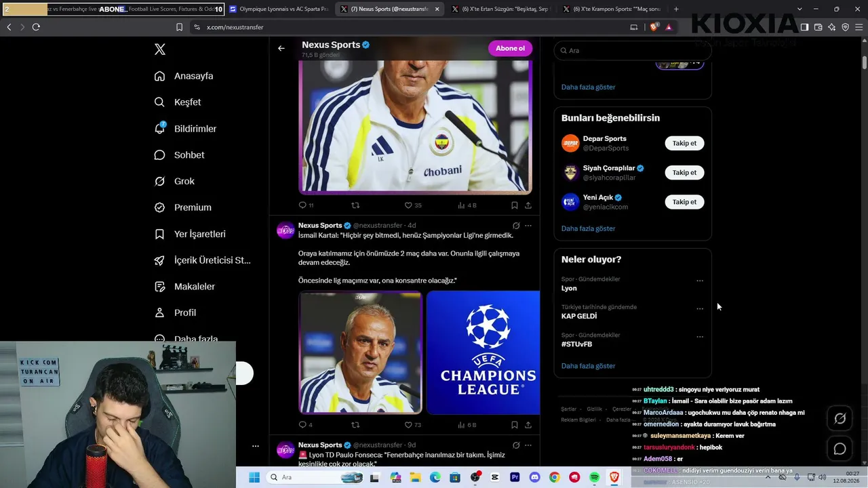Image resolution: width=868 pixels, height=488 pixels.
Task: Open the KAP GELDİ trending topic
Action: 579,316
